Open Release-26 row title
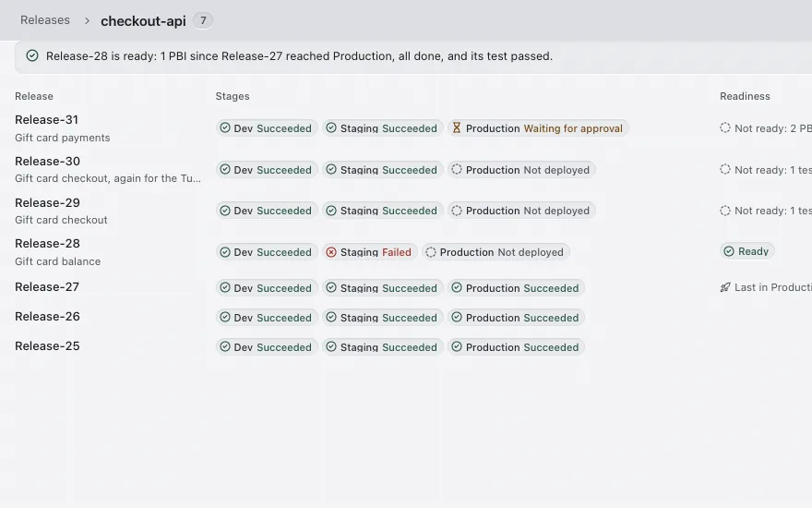This screenshot has height=508, width=812. click(x=47, y=316)
